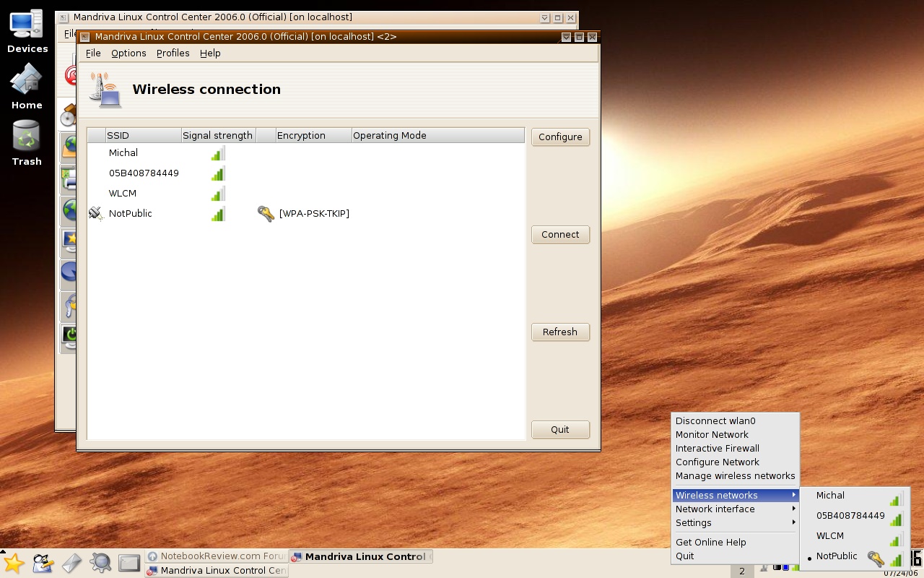
Task: Launch the terminal panel icon
Action: (x=129, y=564)
